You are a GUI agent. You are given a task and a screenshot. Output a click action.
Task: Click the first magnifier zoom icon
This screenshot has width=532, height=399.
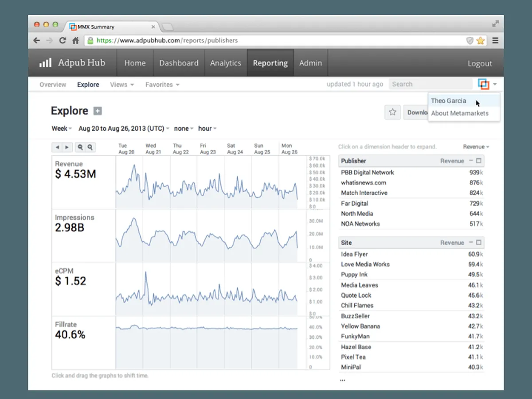pyautogui.click(x=81, y=147)
